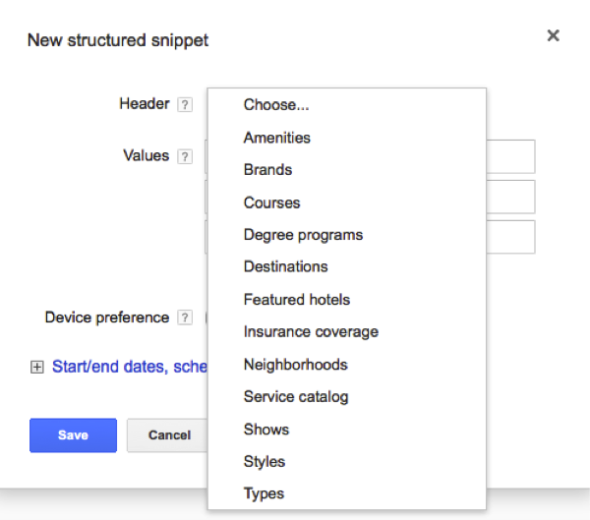Choose Service catalog option
The width and height of the screenshot is (590, 520).
[x=347, y=397]
